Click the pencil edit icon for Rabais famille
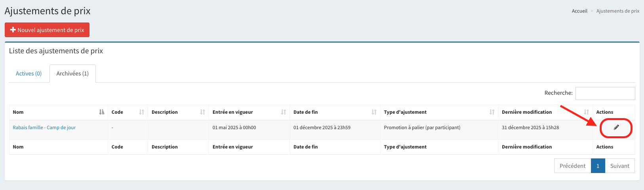Viewport: 644px width, 190px height. click(x=616, y=128)
